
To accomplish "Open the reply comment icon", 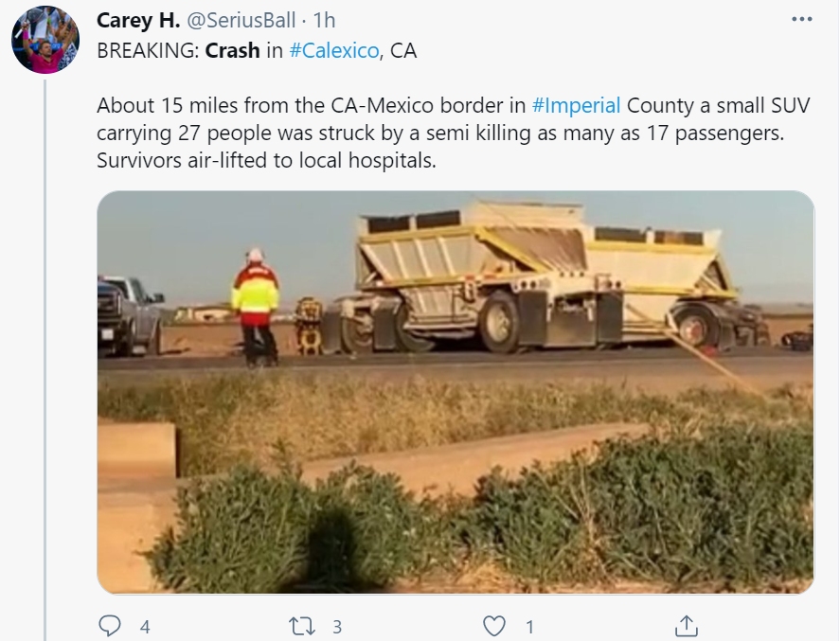I will [x=110, y=626].
